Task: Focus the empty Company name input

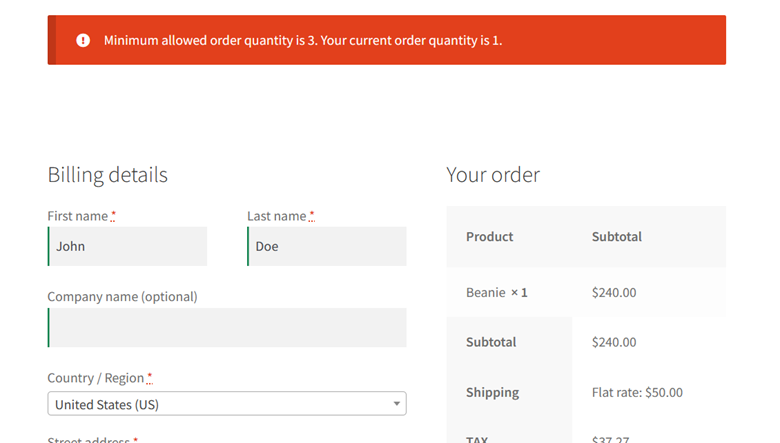Action: click(227, 328)
